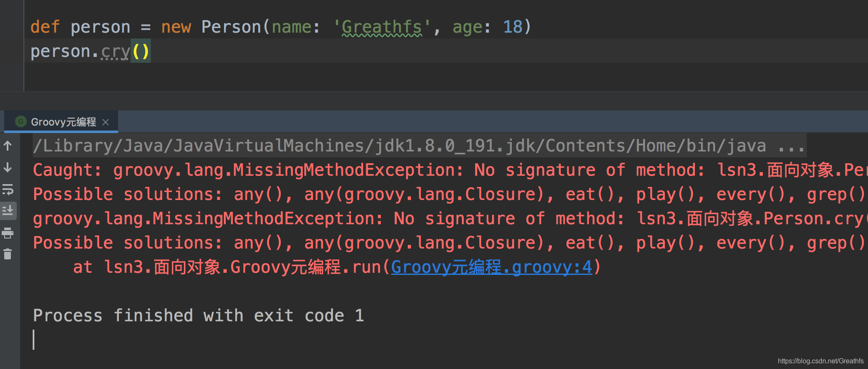Screen dimensions: 868x369
Task: Close the Groovy元编程 run tab
Action: 106,122
